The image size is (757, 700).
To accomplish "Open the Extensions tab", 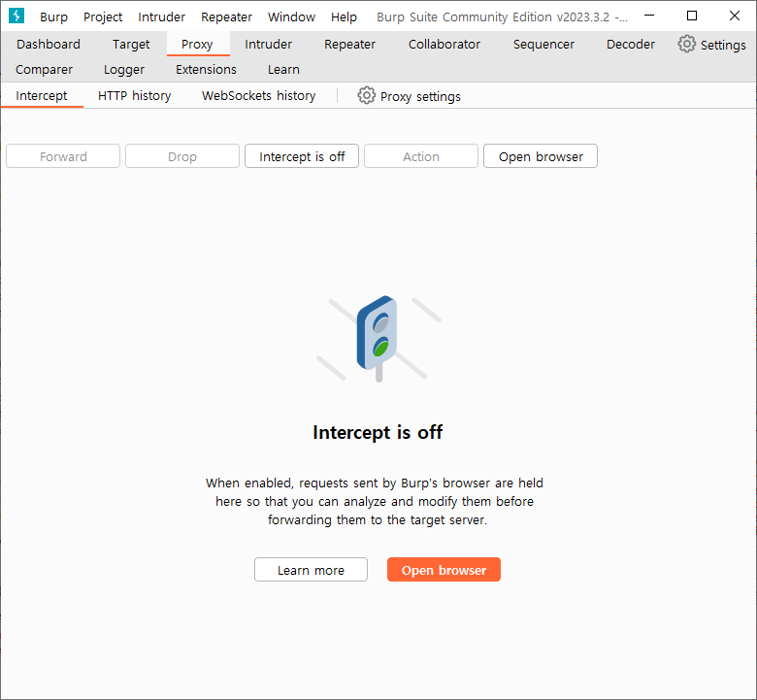I will coord(206,70).
